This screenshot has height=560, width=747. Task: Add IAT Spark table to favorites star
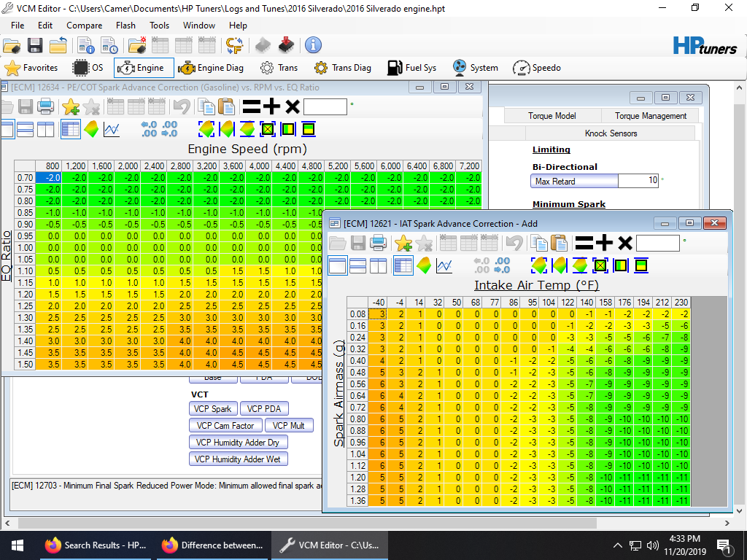pos(403,244)
